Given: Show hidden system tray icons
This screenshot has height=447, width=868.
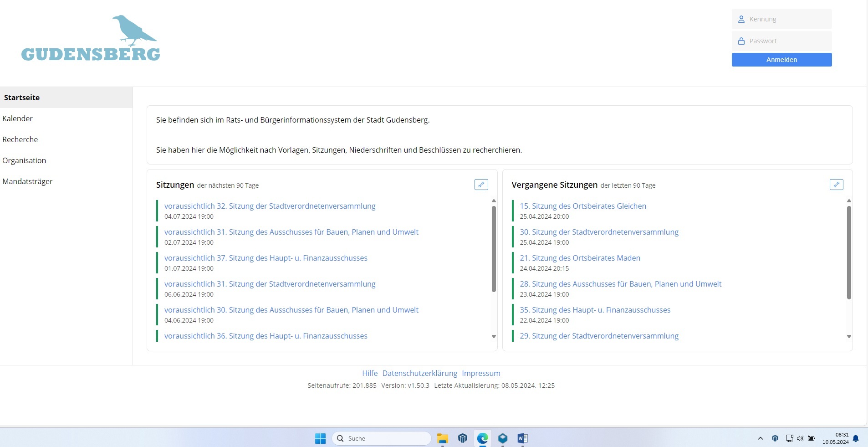Looking at the screenshot, I should tap(760, 438).
